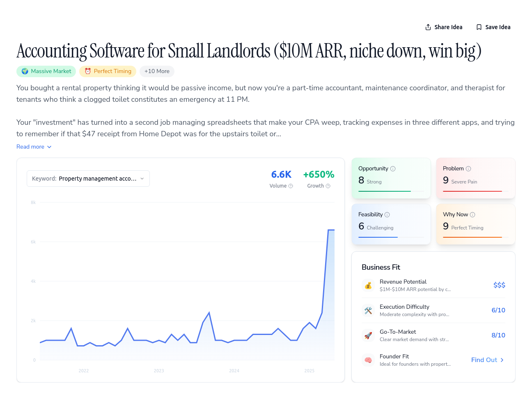Screen dimensions: 532x399
Task: Click 'Ideal for founders with propert...' description
Action: (x=415, y=364)
